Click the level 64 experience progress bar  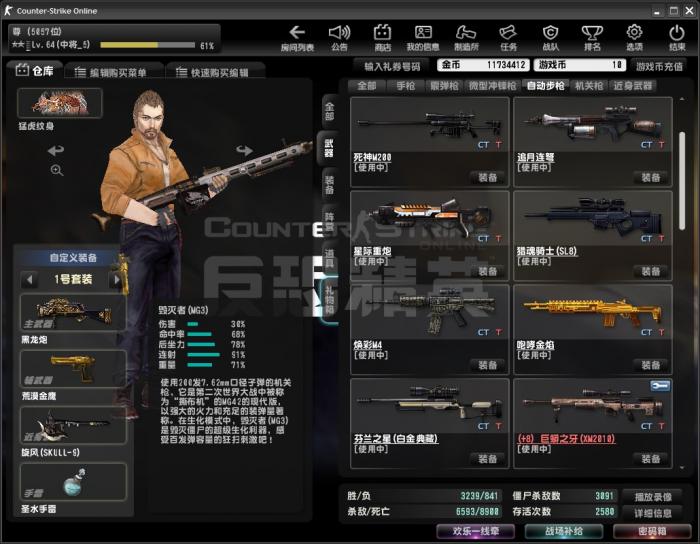tap(148, 45)
